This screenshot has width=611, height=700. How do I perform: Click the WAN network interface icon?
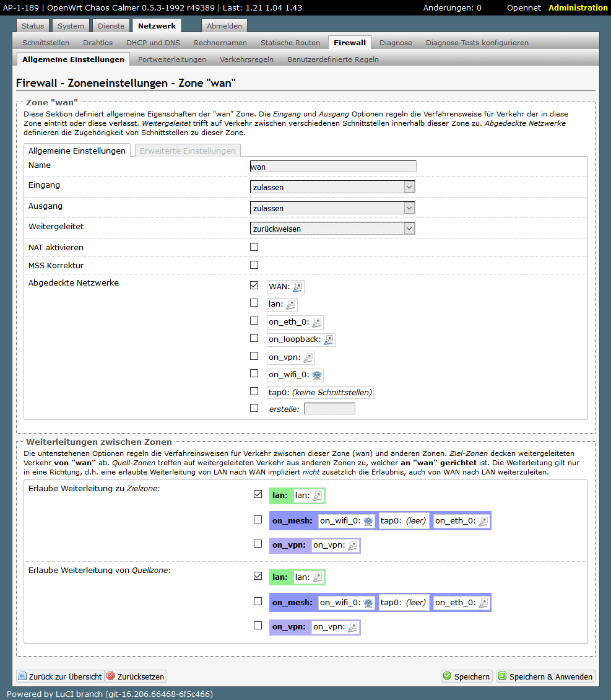(x=298, y=287)
